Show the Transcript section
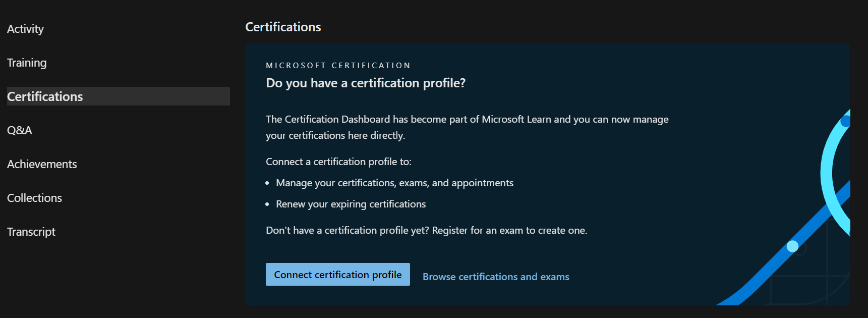The height and width of the screenshot is (318, 868). point(31,232)
